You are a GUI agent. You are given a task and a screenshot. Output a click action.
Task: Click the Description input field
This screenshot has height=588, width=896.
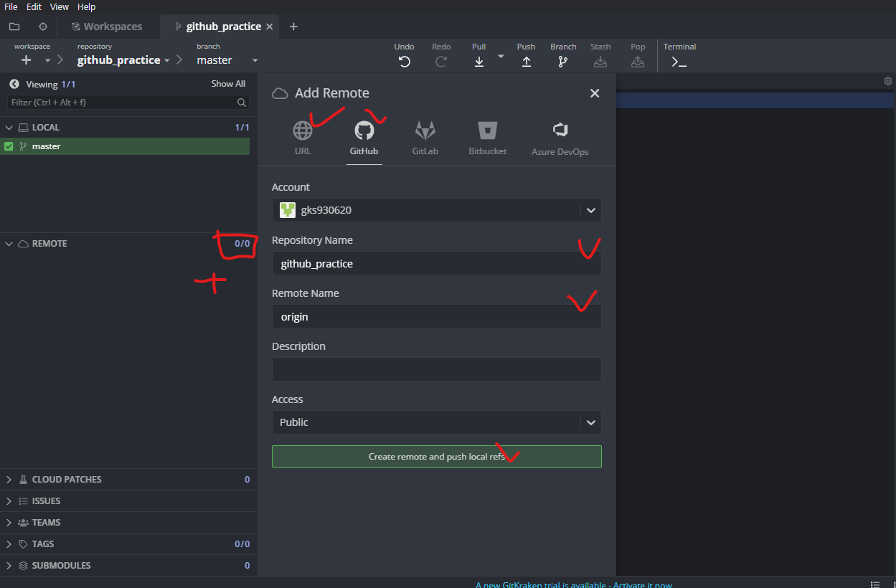[436, 369]
